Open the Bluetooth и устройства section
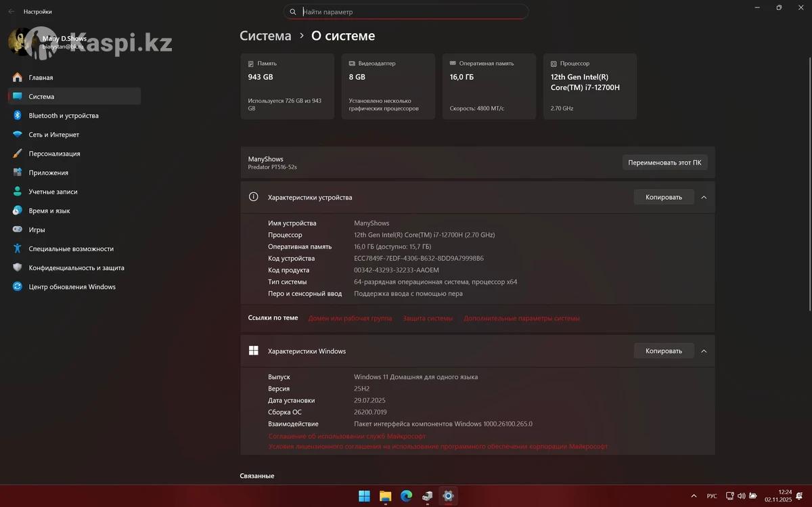 pyautogui.click(x=64, y=116)
